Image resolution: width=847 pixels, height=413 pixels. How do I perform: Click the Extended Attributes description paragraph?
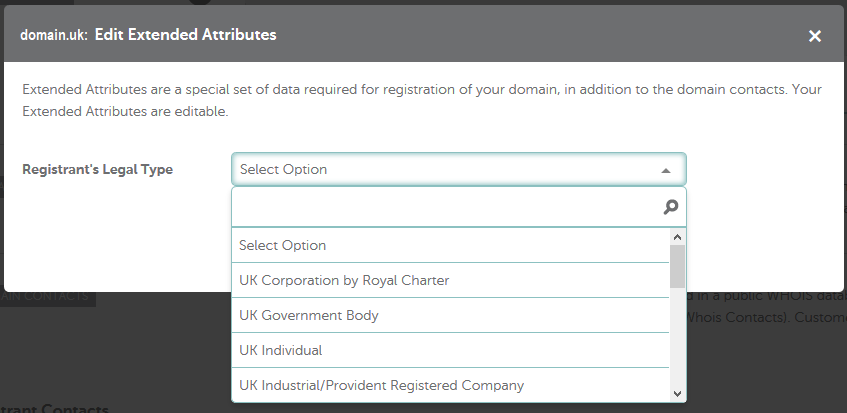click(422, 100)
